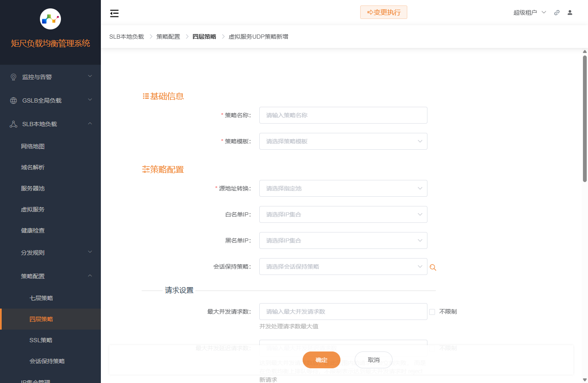The height and width of the screenshot is (383, 588).
Task: Check 不限制 next to 最大并发延迟请求数
Action: [x=432, y=348]
